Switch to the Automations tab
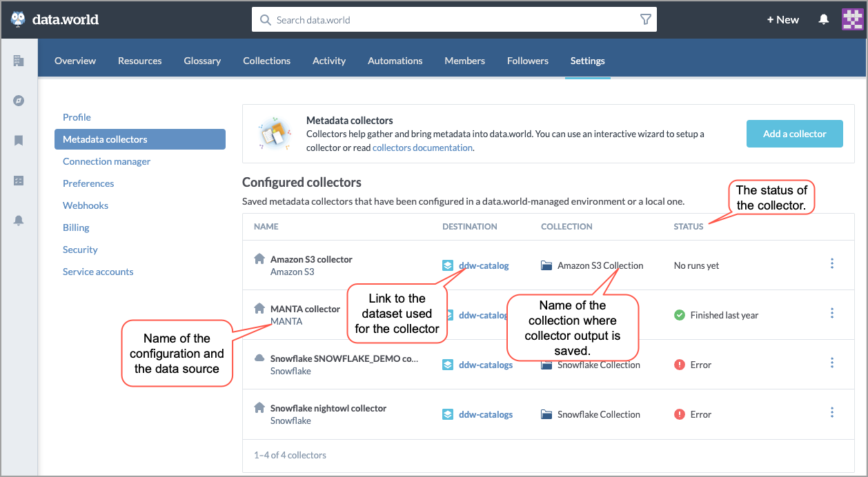The image size is (868, 477). click(395, 61)
